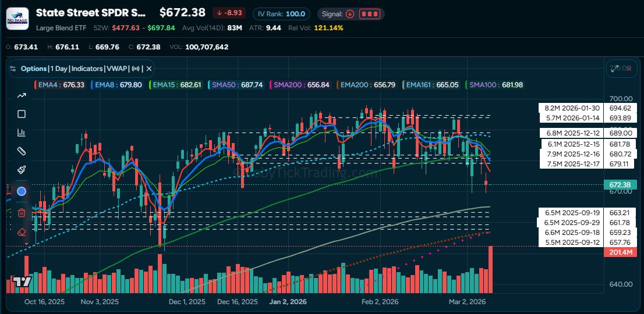Toggle the SMA50 687.74 legend

tap(236, 85)
